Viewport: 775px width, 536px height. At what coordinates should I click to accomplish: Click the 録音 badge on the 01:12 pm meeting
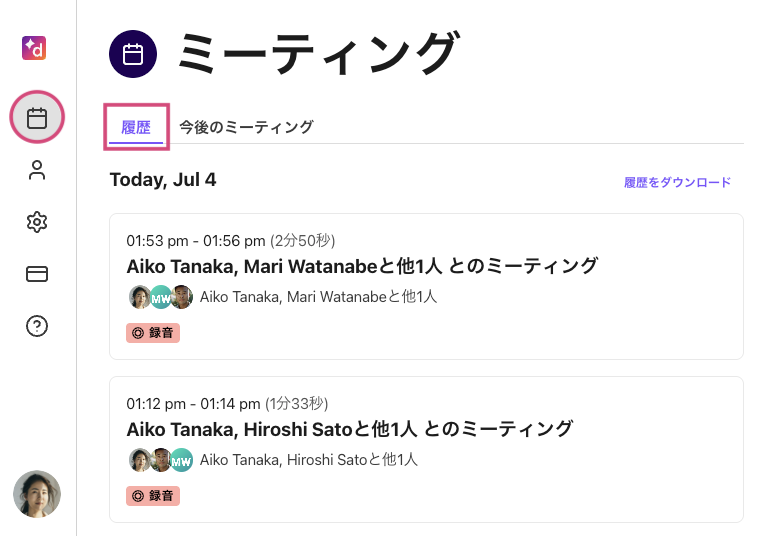point(153,495)
